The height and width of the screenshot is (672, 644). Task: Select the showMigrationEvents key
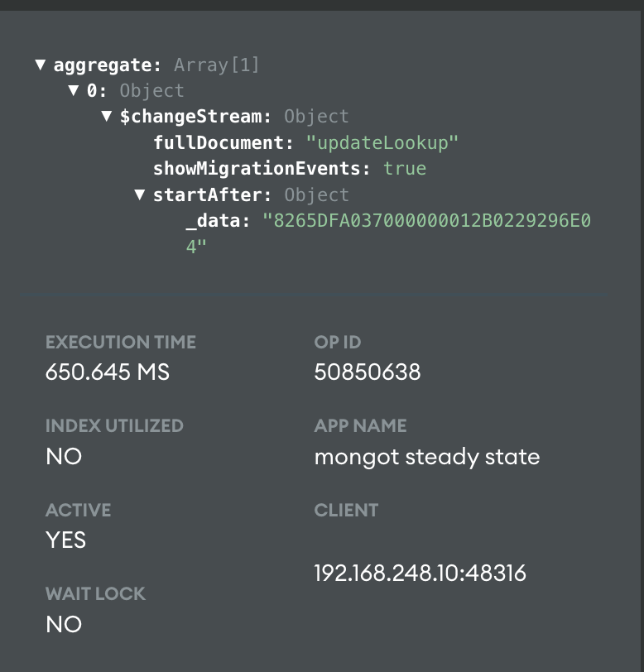click(x=259, y=169)
